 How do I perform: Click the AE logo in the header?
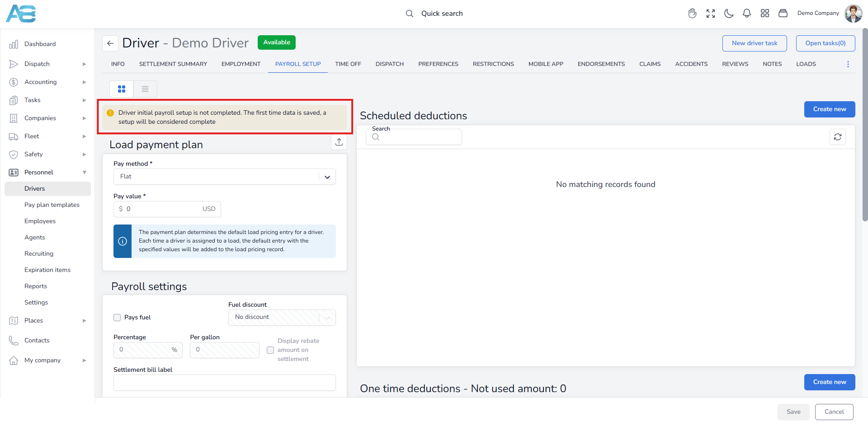pyautogui.click(x=21, y=14)
